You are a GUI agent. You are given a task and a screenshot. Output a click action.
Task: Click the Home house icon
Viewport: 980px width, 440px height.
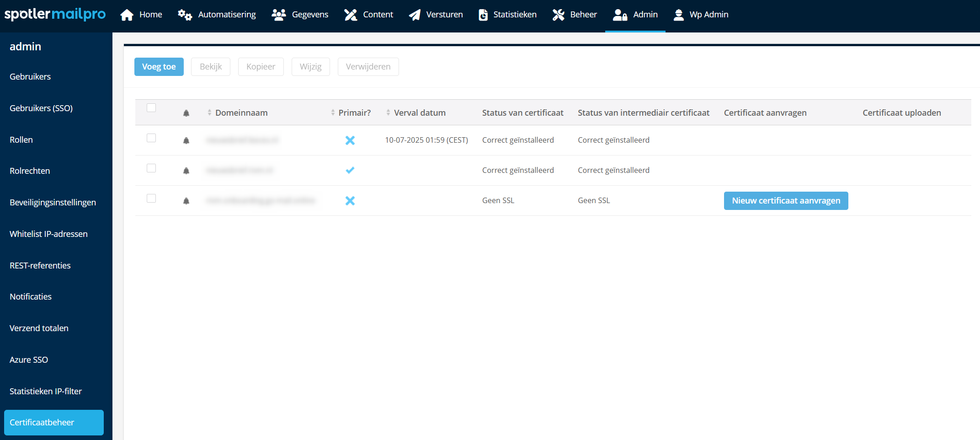point(127,15)
